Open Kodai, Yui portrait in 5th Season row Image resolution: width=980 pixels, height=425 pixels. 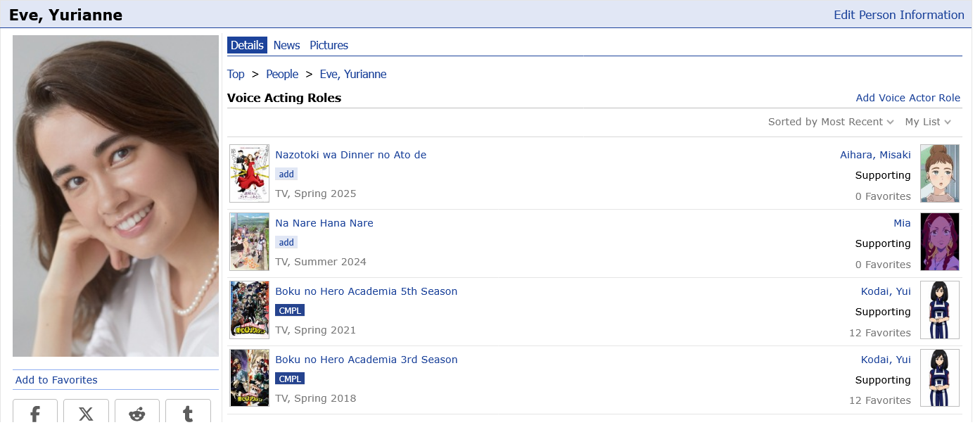point(940,310)
